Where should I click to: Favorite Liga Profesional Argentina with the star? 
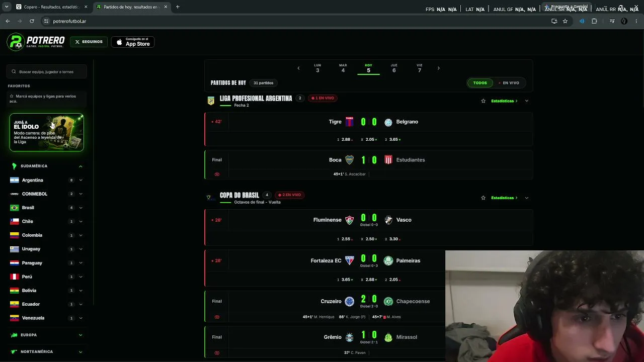pos(484,101)
